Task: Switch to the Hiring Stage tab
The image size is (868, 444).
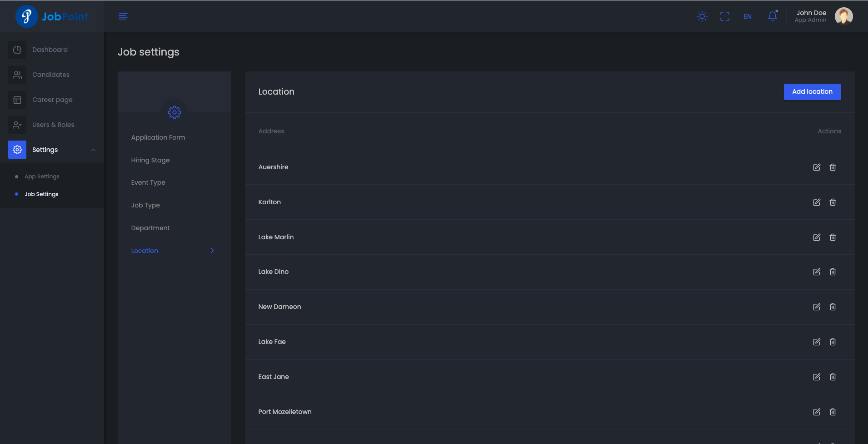Action: [x=150, y=160]
